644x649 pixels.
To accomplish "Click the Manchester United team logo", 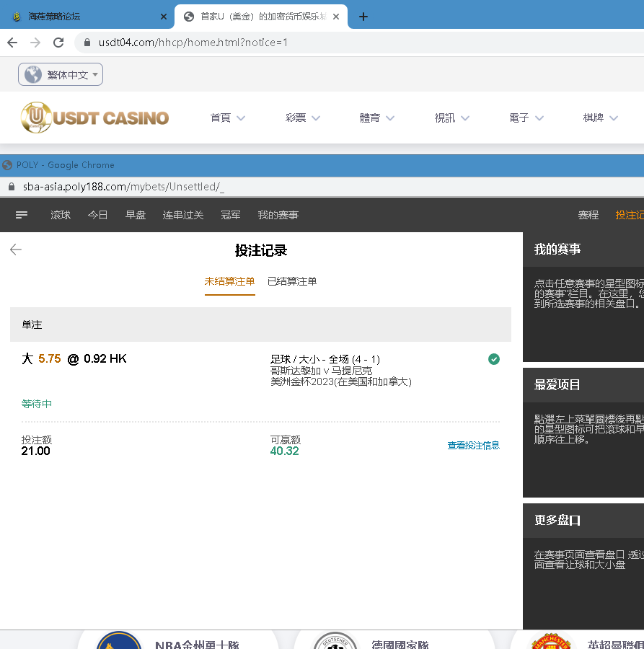I will (551, 641).
